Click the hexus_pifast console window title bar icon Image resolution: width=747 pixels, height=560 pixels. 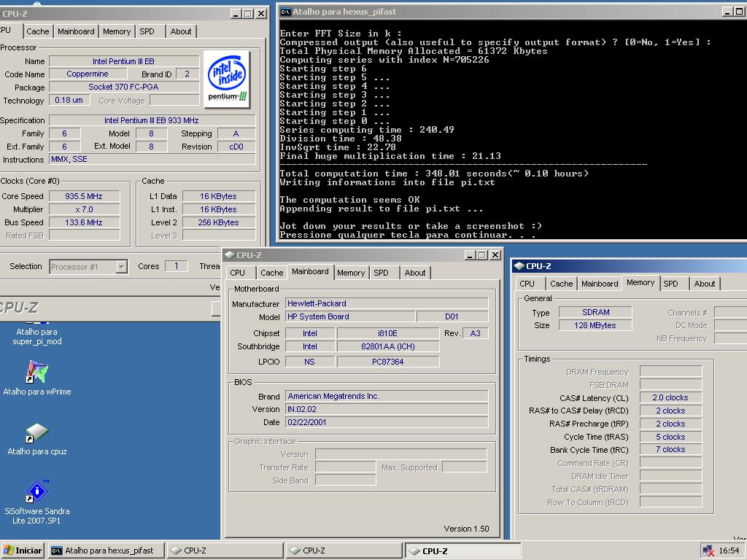pyautogui.click(x=286, y=12)
